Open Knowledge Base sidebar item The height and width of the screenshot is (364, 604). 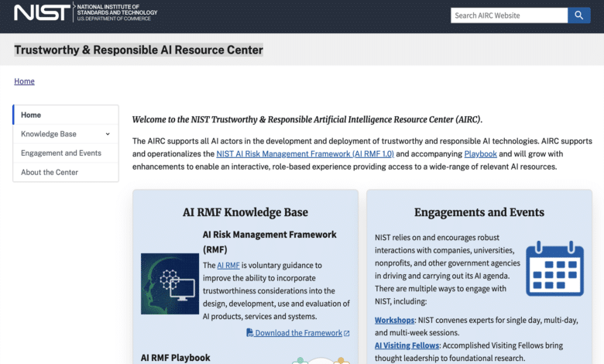pyautogui.click(x=66, y=134)
